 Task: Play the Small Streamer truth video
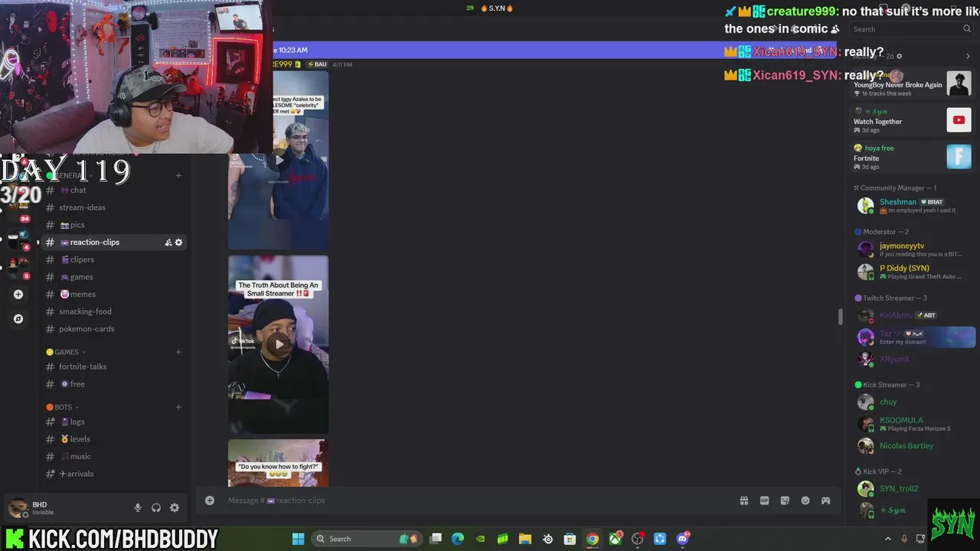coord(279,344)
